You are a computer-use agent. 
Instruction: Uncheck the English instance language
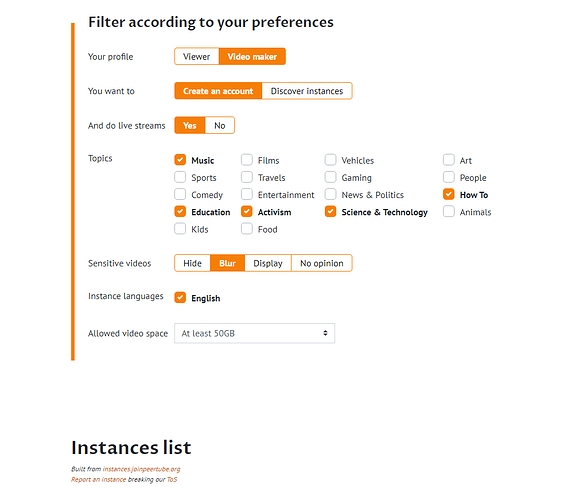point(180,297)
